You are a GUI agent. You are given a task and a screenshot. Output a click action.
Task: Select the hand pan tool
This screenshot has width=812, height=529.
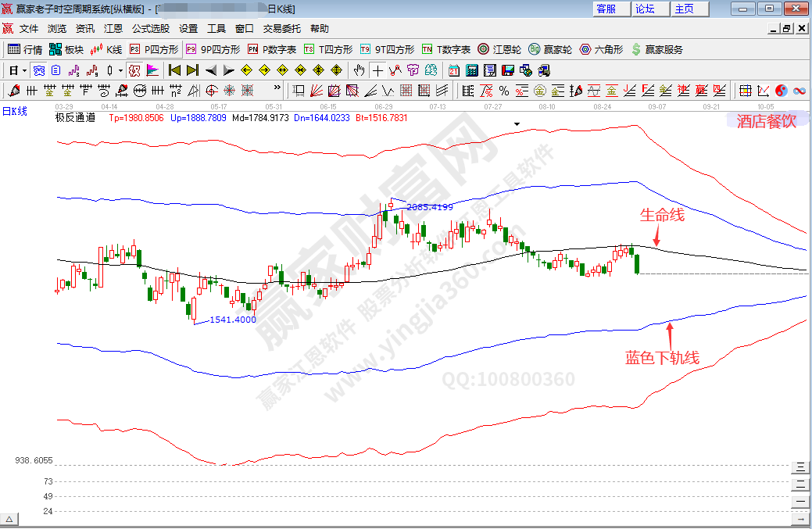[x=359, y=70]
